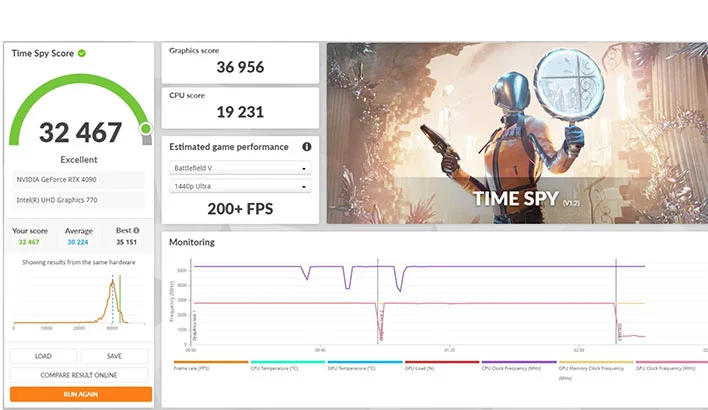Click the green validation checkmark beside Time Spy Score

tap(82, 53)
